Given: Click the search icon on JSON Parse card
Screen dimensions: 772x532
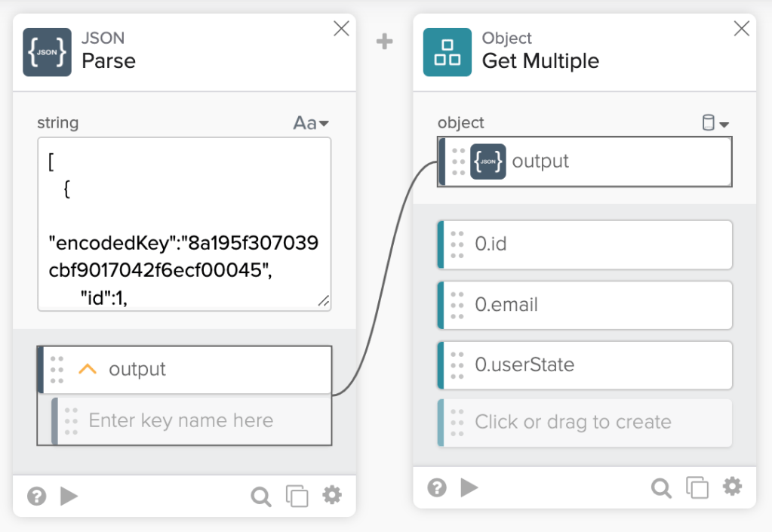Looking at the screenshot, I should click(261, 496).
